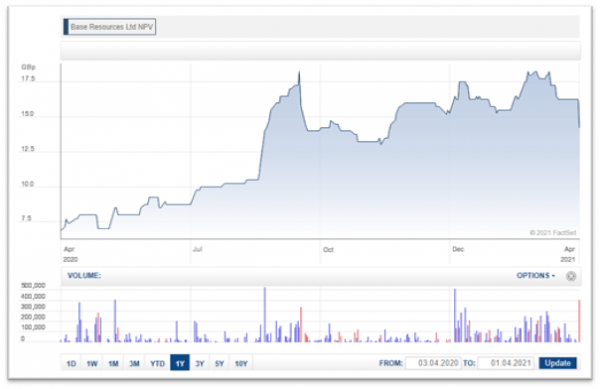Select the 1D time range
The image size is (600, 389).
click(71, 363)
